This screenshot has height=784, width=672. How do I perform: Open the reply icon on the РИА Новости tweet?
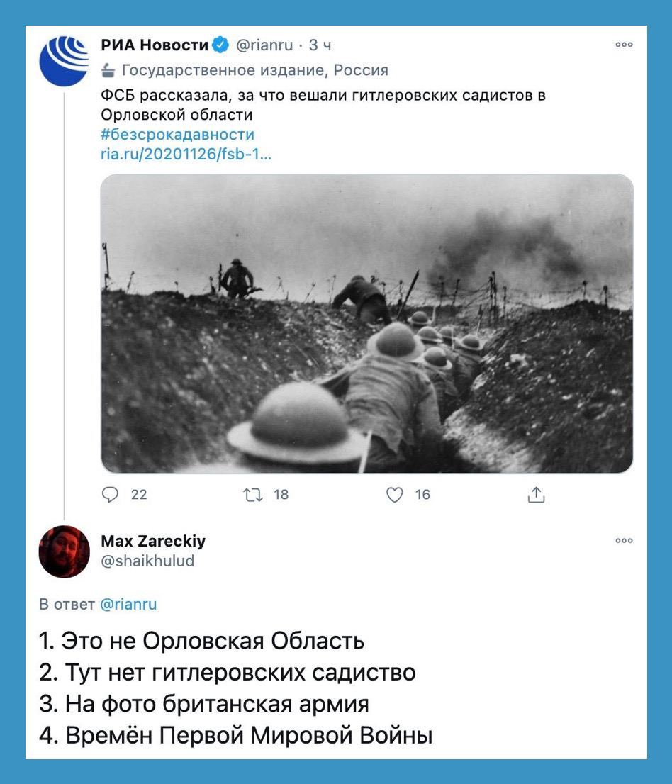tap(110, 495)
